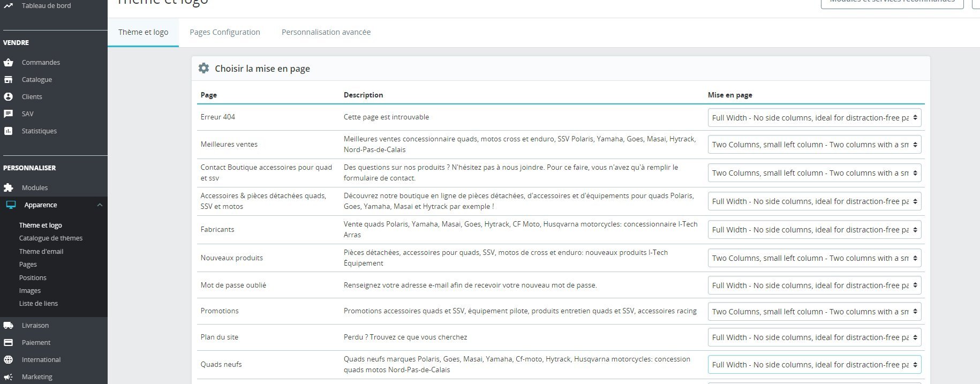Click the gear icon beside Choisir la mise en page

(203, 68)
